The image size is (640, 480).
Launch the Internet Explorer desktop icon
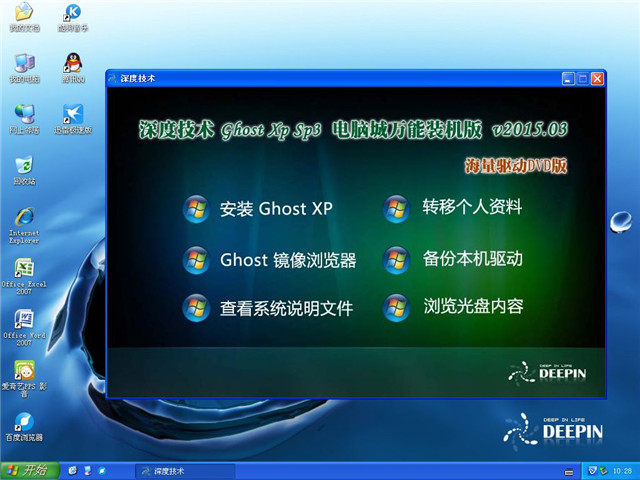point(24,225)
